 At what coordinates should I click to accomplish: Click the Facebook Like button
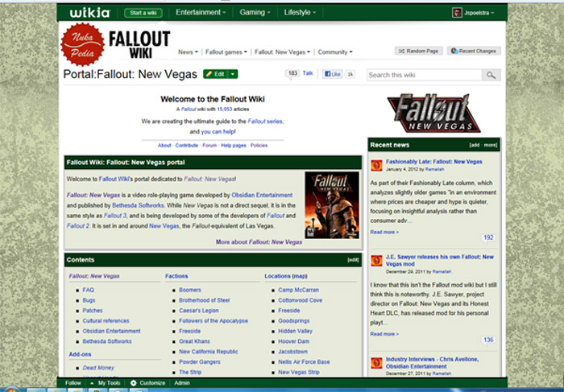tap(332, 74)
